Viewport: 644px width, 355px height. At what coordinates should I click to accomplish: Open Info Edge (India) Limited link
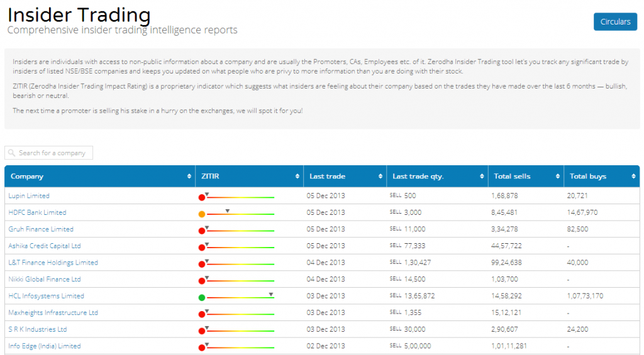tap(45, 346)
